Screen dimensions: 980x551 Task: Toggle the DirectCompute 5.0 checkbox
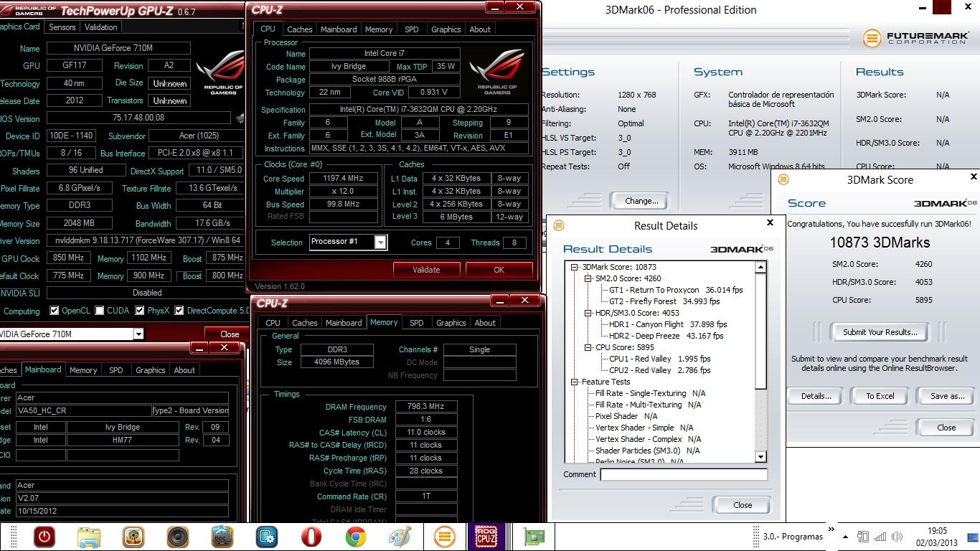[179, 311]
